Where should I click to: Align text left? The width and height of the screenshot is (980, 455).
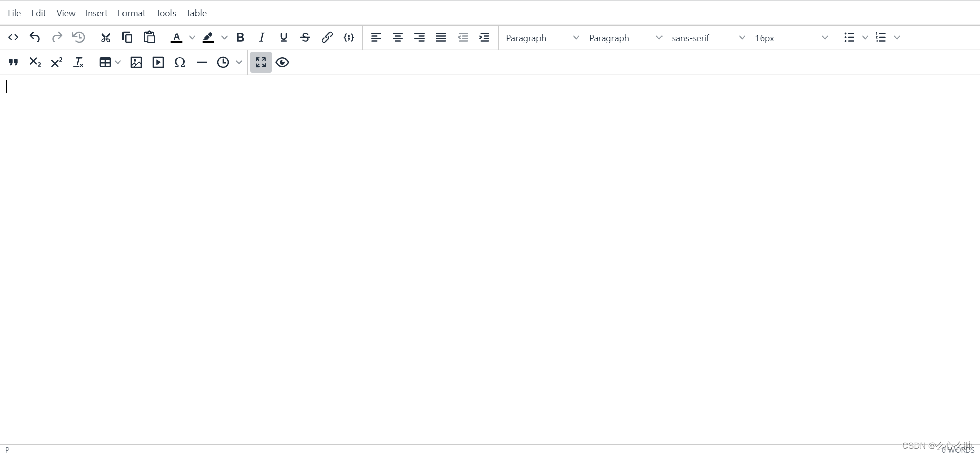coord(376,37)
